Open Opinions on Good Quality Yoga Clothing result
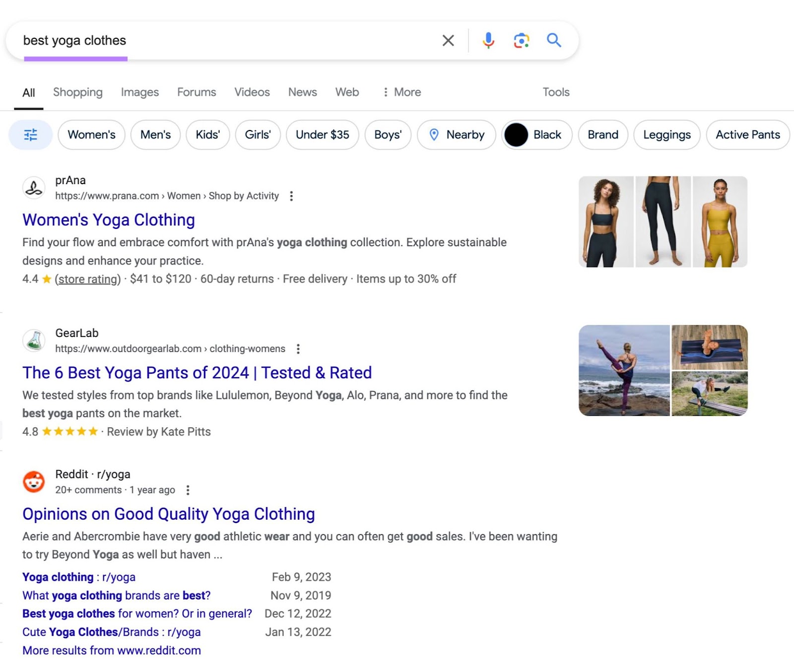Screen dimensions: 794x672 point(169,514)
